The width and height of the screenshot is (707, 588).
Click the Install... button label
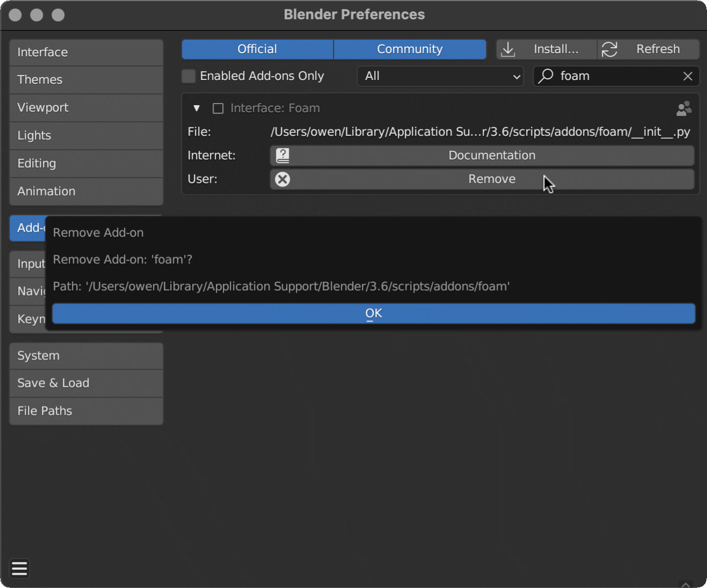click(556, 49)
